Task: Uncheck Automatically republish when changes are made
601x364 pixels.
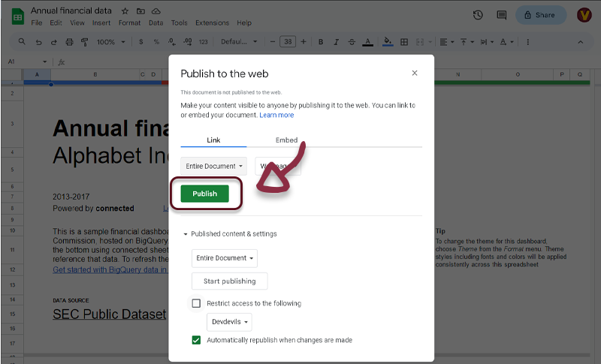Action: [197, 340]
